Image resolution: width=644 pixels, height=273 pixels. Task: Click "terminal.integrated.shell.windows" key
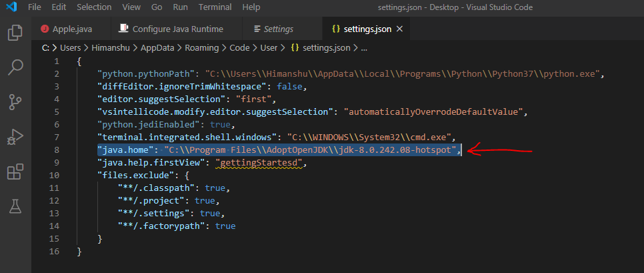[188, 138]
